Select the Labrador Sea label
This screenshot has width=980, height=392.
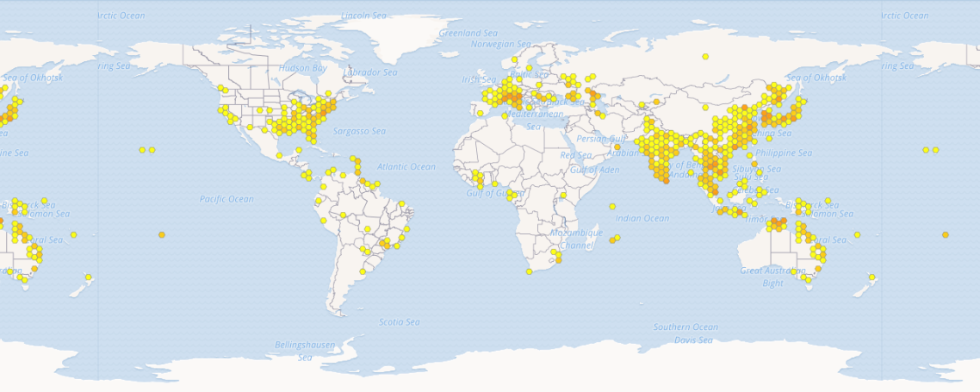pyautogui.click(x=372, y=72)
